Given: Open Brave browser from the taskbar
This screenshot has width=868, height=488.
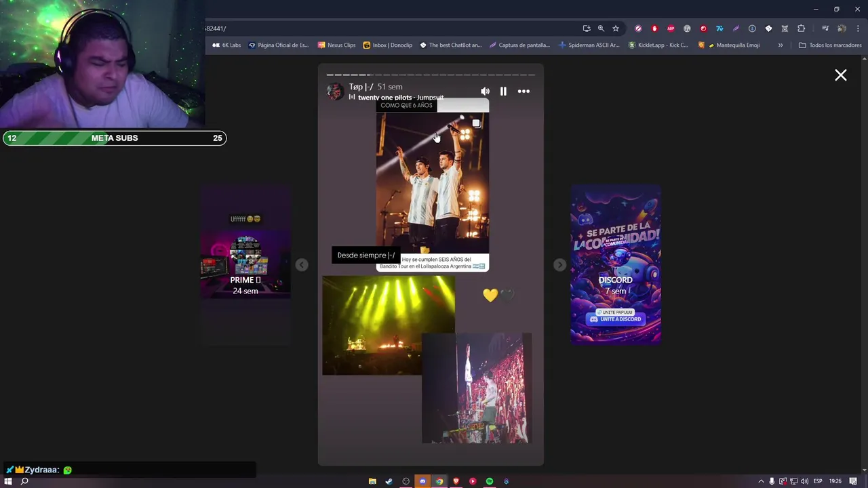Looking at the screenshot, I should click(456, 481).
